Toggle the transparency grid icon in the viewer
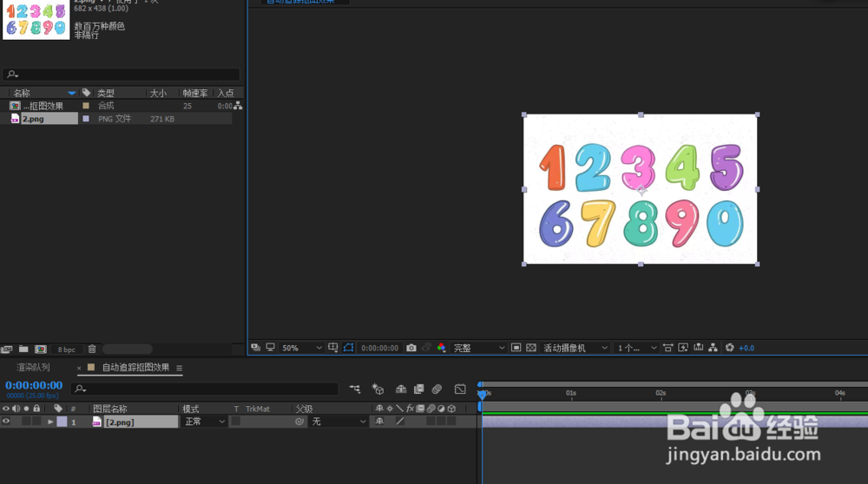 (531, 347)
